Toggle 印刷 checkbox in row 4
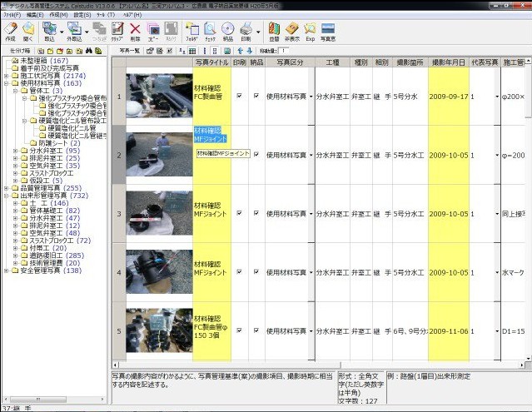The image size is (532, 412). pyautogui.click(x=239, y=271)
